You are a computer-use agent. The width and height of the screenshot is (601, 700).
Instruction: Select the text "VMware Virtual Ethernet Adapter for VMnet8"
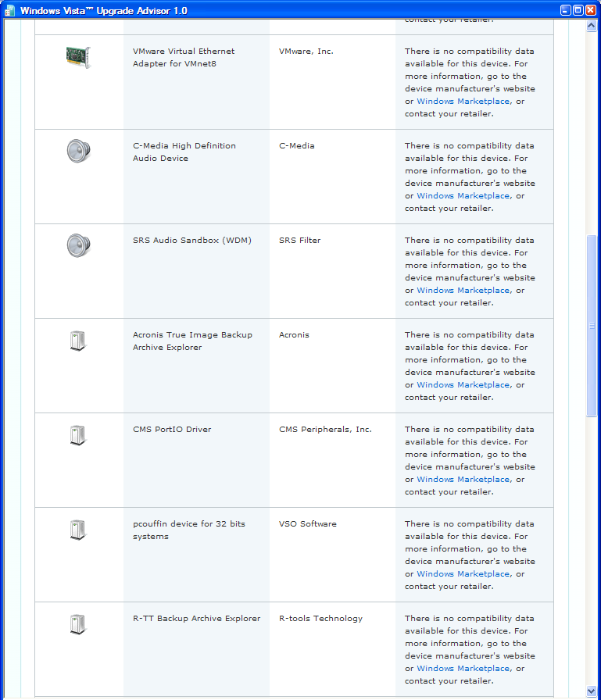pos(184,58)
